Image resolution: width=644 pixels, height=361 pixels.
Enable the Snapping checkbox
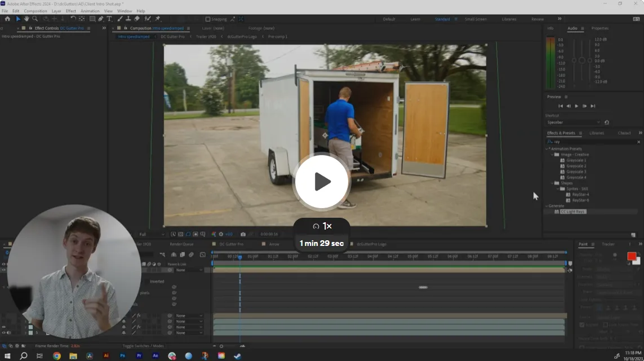pyautogui.click(x=208, y=19)
